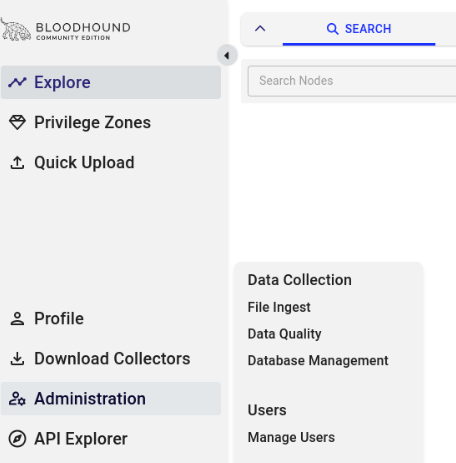The height and width of the screenshot is (463, 456).
Task: Open the File Ingest page
Action: click(279, 307)
